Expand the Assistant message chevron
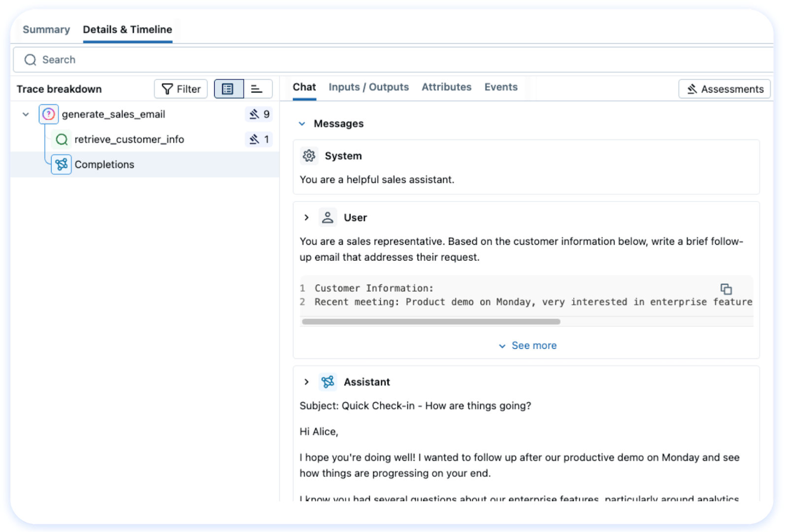788x532 pixels. [x=306, y=382]
